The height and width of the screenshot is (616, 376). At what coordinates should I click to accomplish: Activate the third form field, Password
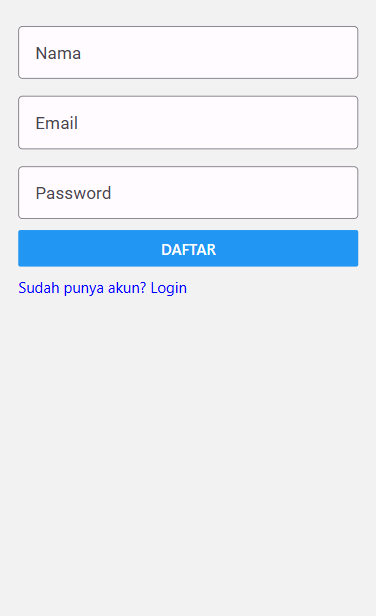[188, 192]
